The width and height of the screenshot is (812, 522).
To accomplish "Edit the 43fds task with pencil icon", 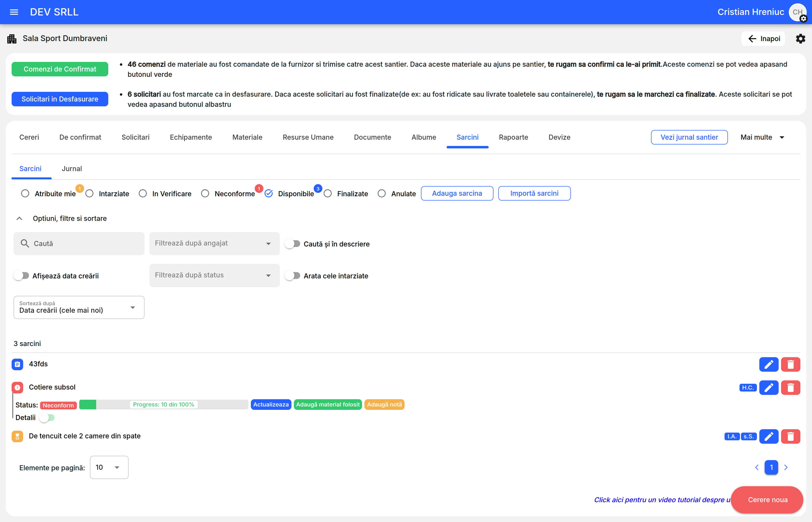I will pos(768,364).
